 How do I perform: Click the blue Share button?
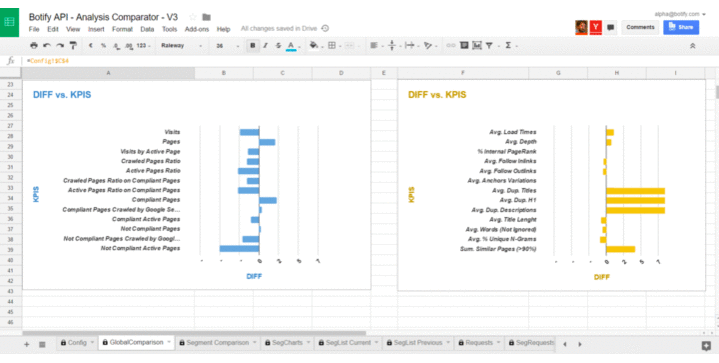click(681, 27)
